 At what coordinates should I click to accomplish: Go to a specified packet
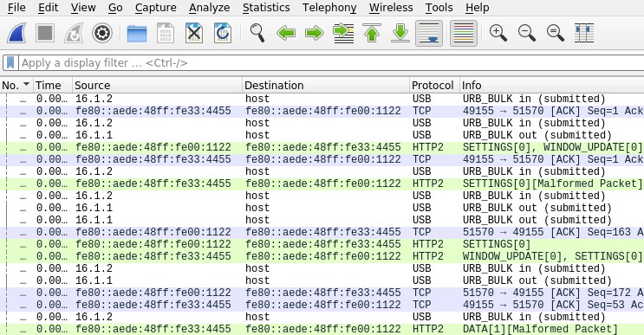click(x=343, y=33)
